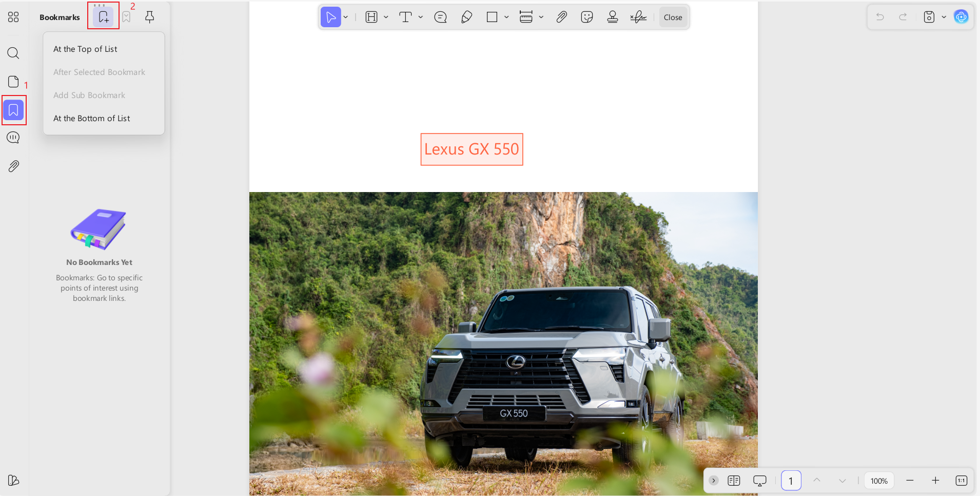Open the attachment annotation tool

click(561, 17)
